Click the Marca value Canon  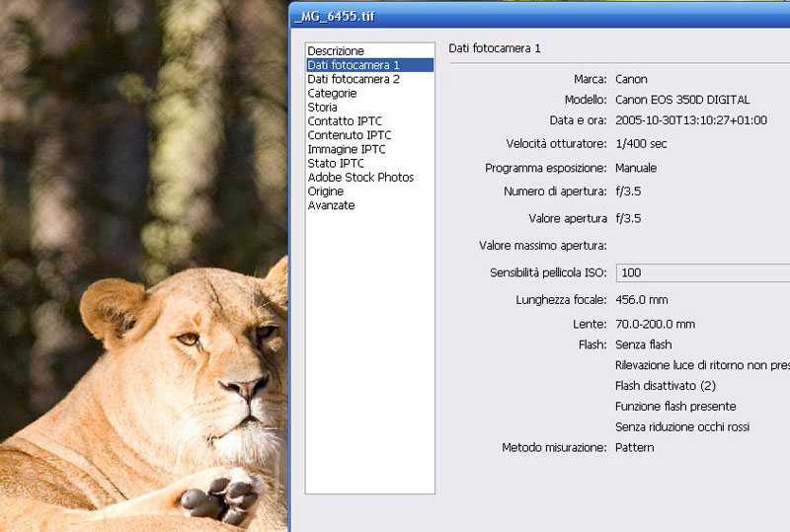[631, 79]
